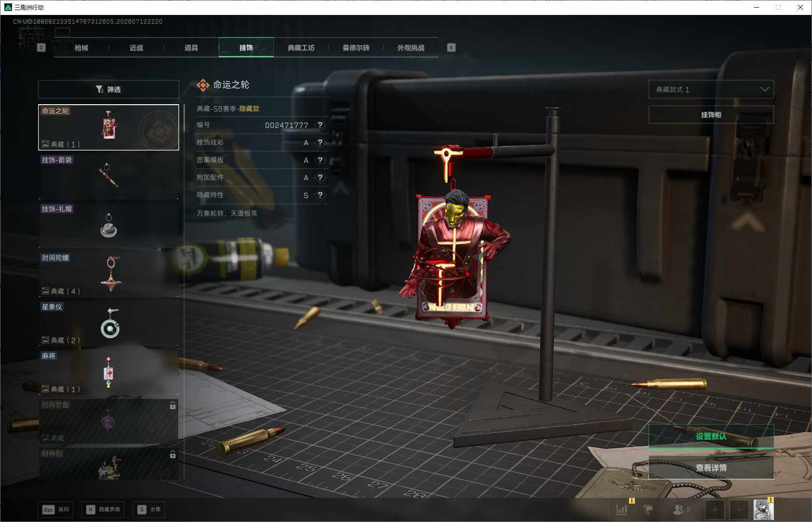The width and height of the screenshot is (812, 522).
Task: Click the H 隐藏界面 hide UI button
Action: (103, 509)
